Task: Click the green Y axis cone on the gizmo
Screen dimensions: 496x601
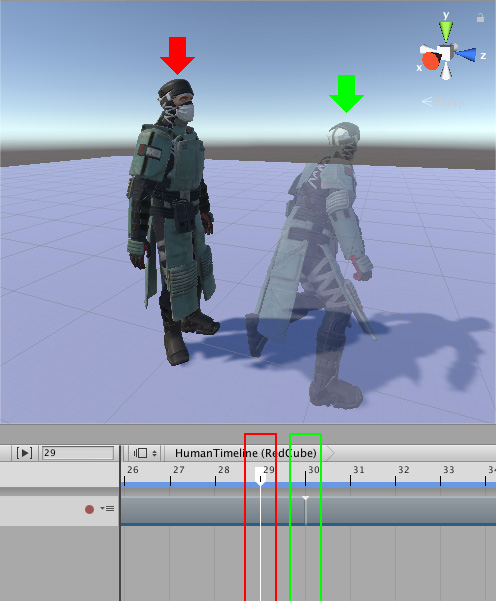Action: click(x=446, y=31)
